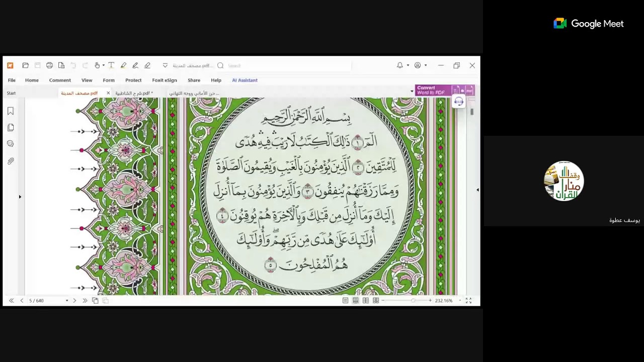Expand the quick access toolbar customize arrow
The width and height of the screenshot is (644, 362).
(165, 65)
